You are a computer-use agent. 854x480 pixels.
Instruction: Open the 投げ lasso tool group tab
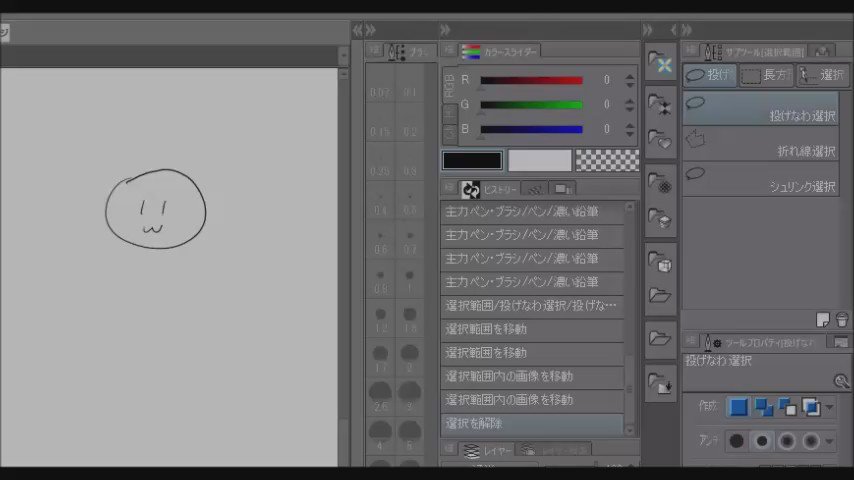click(710, 75)
